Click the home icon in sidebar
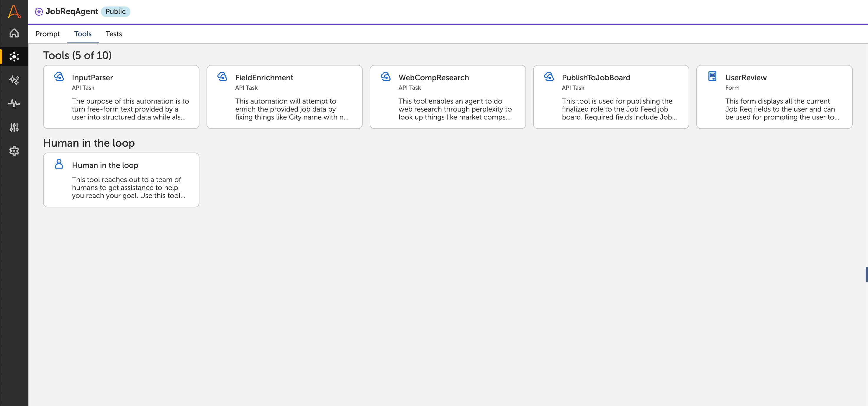 14,33
